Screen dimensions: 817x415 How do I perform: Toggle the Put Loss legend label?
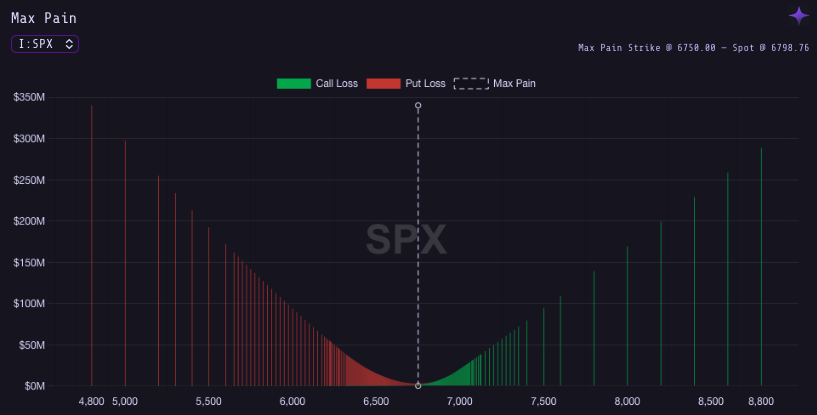425,83
